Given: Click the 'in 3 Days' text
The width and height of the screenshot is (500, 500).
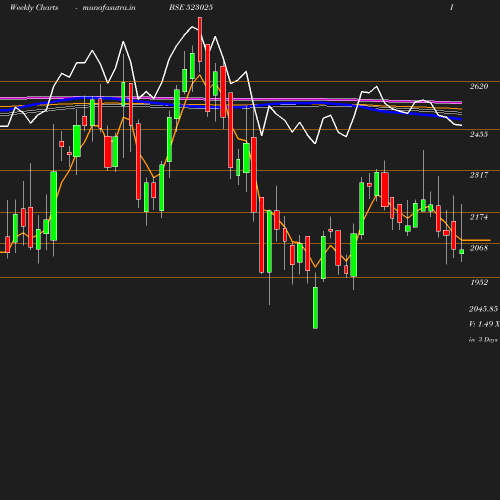Looking at the screenshot, I should (483, 340).
